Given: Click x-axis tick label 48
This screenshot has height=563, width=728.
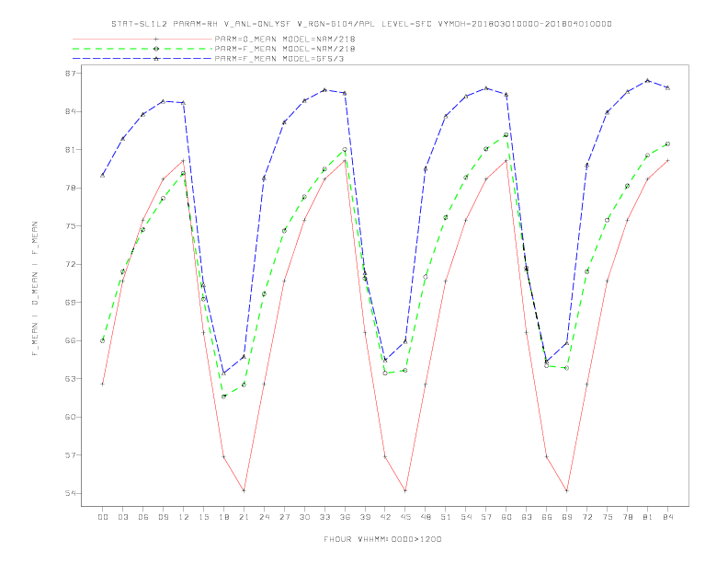Looking at the screenshot, I should click(426, 517).
